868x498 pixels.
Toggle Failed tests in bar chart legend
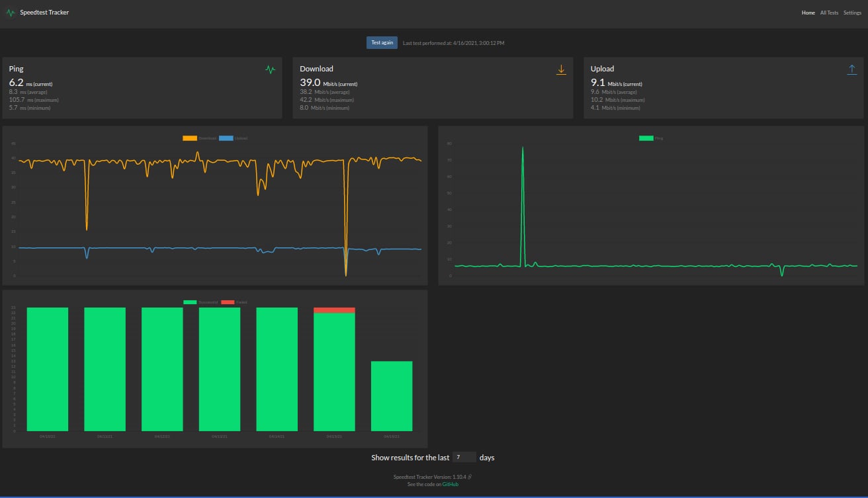[x=234, y=302]
